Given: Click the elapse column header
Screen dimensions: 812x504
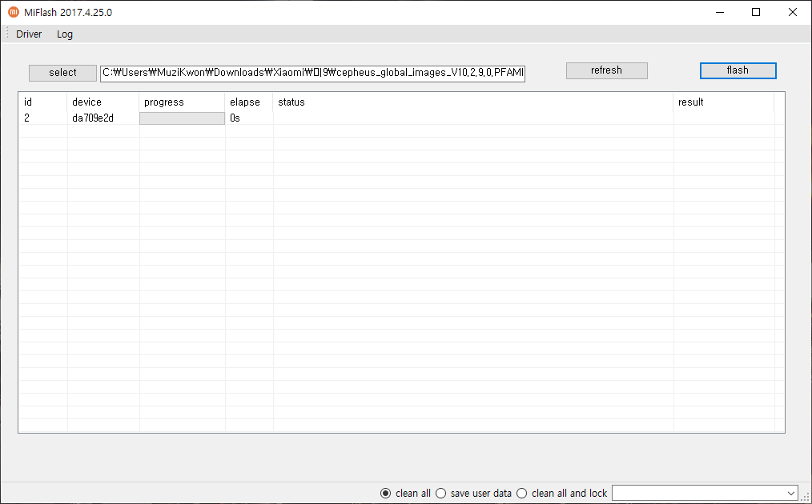Looking at the screenshot, I should [x=249, y=102].
